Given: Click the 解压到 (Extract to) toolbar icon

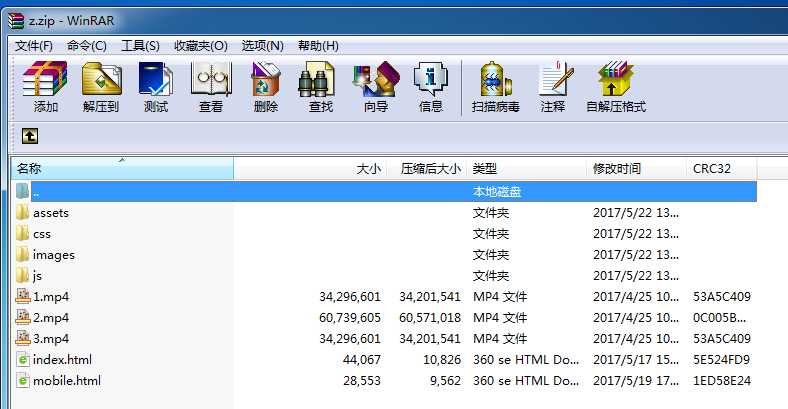Looking at the screenshot, I should (101, 79).
